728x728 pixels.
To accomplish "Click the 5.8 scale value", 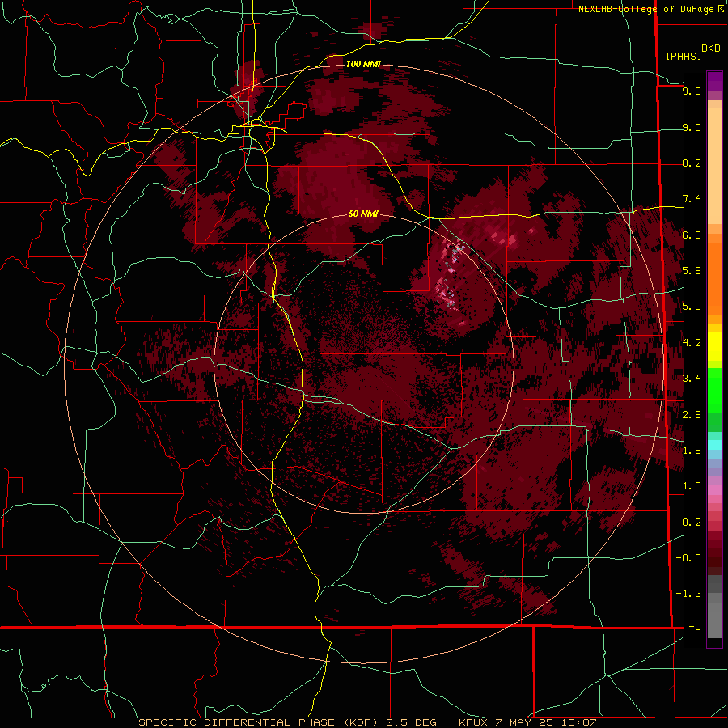I will [692, 270].
